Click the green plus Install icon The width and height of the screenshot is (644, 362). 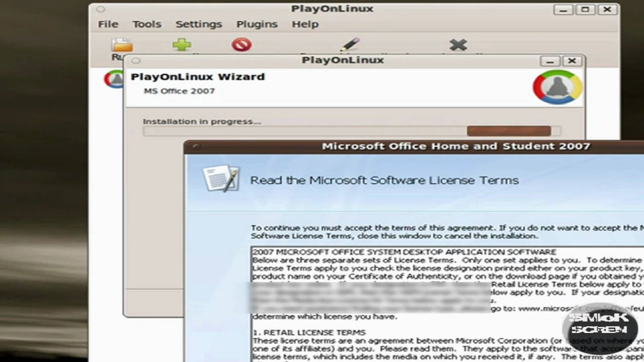(x=182, y=45)
